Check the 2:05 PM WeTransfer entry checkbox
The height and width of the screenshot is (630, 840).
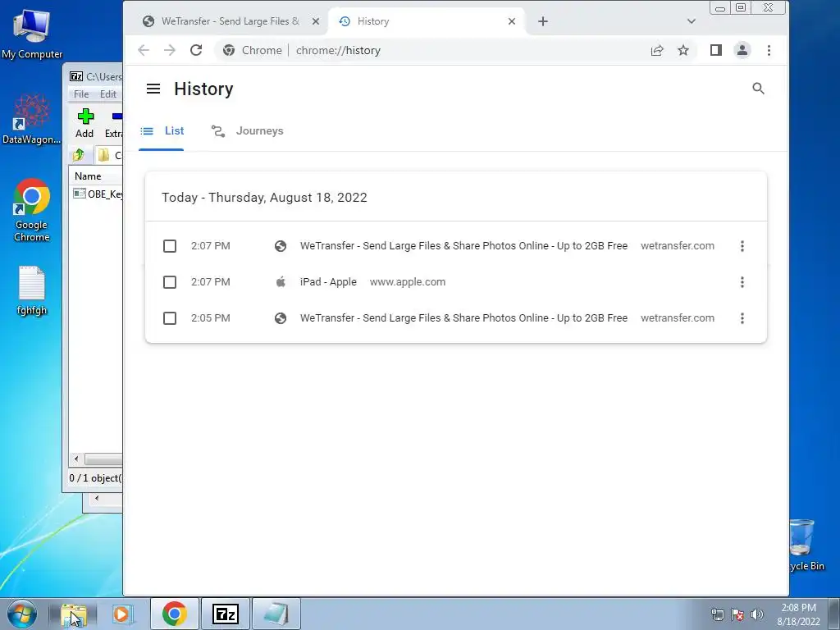point(169,318)
